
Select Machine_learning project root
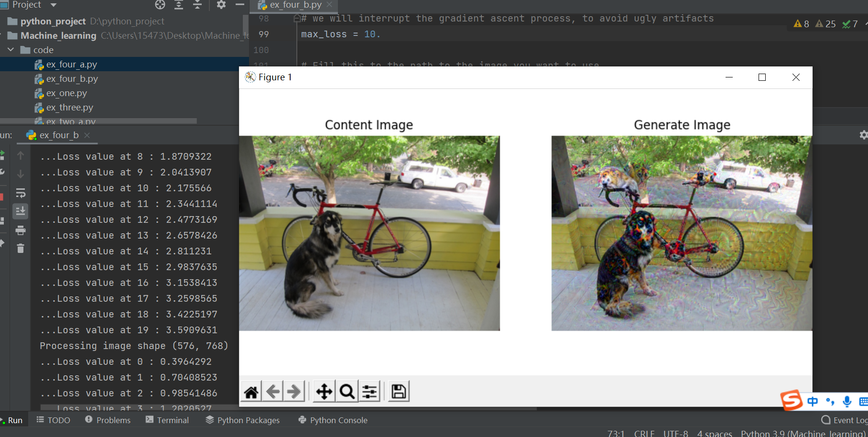click(58, 35)
